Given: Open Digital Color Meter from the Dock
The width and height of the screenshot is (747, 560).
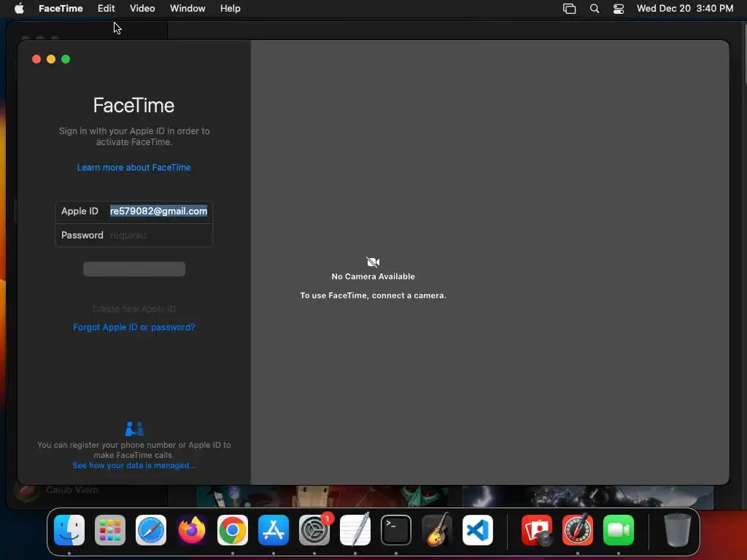Looking at the screenshot, I should (578, 530).
